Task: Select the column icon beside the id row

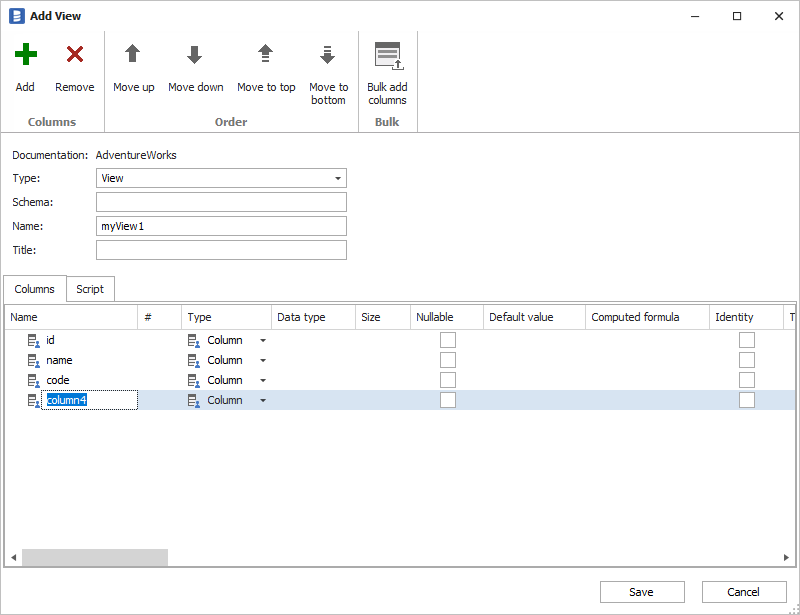Action: click(x=33, y=340)
